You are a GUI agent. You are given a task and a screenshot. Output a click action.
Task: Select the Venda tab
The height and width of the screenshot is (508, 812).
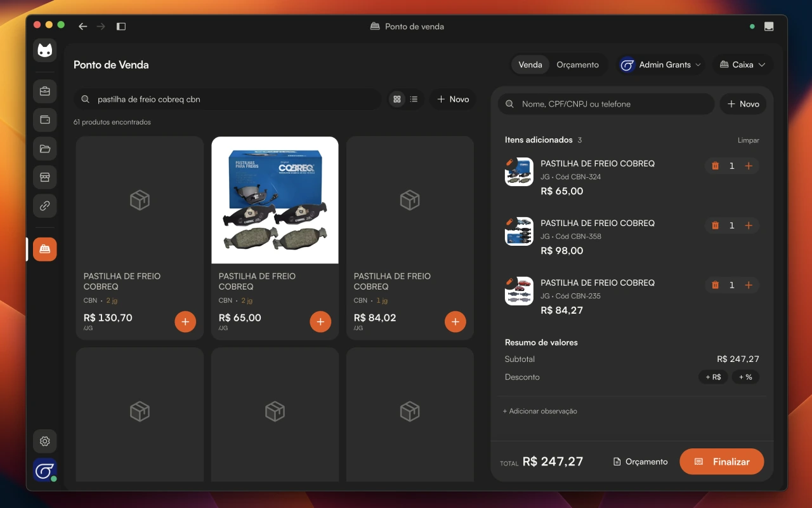point(530,65)
